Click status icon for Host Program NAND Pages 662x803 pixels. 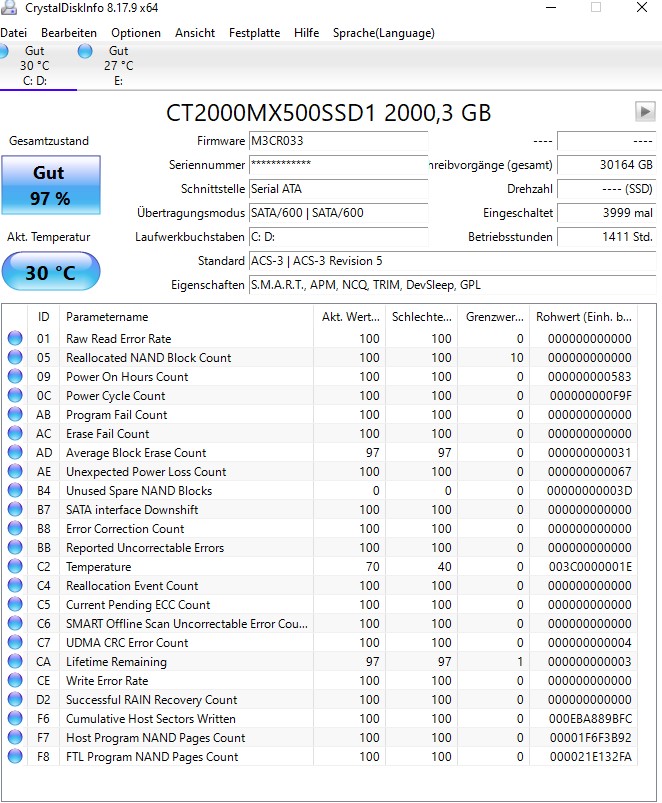(15, 737)
